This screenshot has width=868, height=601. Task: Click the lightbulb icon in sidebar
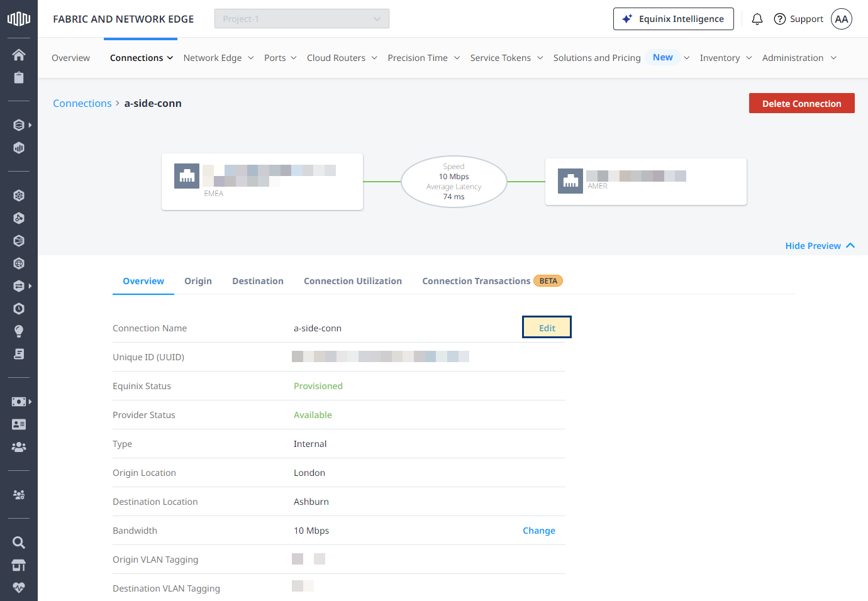click(x=19, y=331)
